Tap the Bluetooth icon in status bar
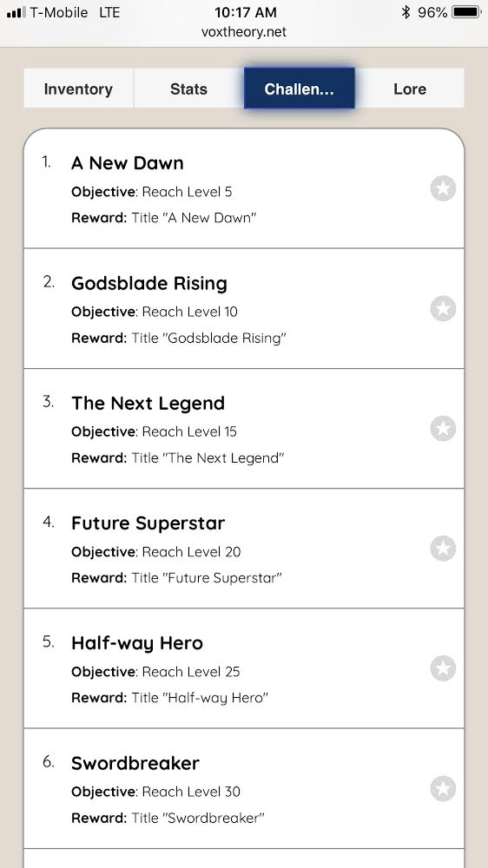This screenshot has height=868, width=488. coord(406,12)
